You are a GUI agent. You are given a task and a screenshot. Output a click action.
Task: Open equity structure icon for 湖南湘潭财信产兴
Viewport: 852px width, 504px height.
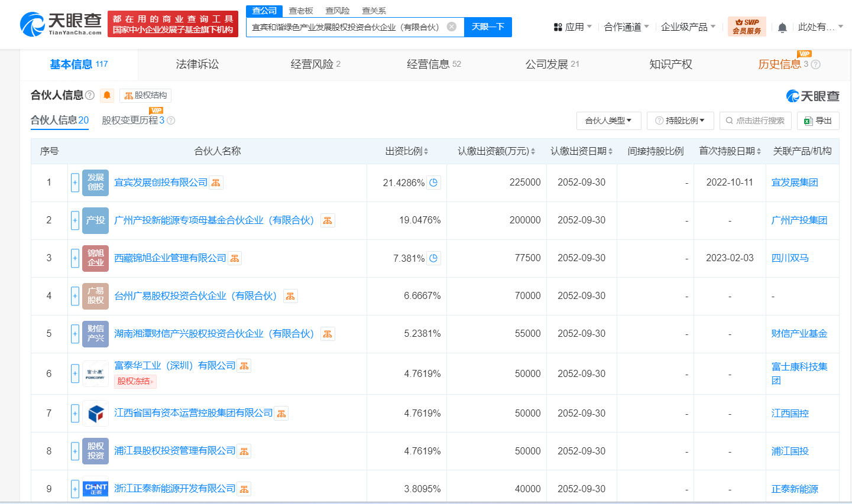328,334
